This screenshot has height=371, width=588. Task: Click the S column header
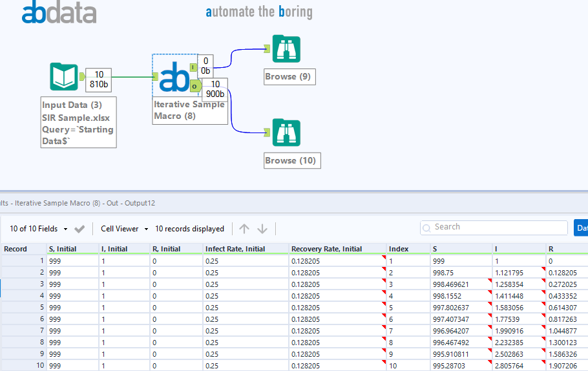click(x=461, y=249)
